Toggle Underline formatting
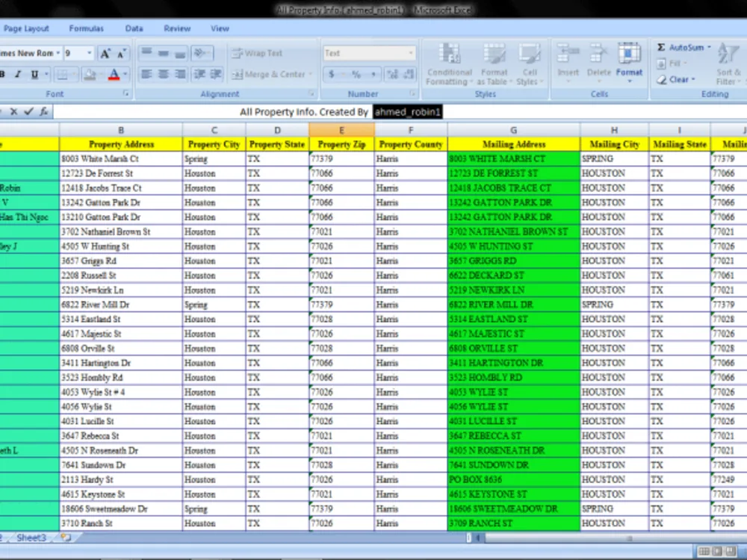The image size is (747, 560). pos(34,74)
